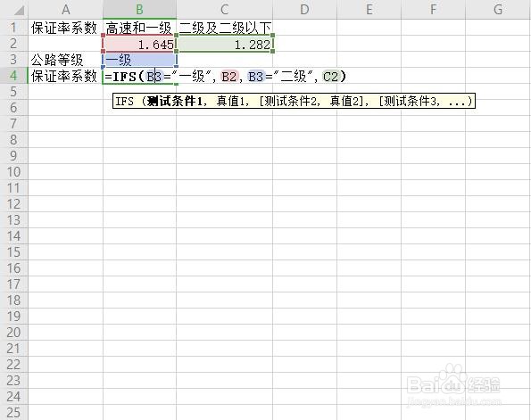Click cell B1 containing 高速和一级
The width and height of the screenshot is (531, 420).
point(139,28)
